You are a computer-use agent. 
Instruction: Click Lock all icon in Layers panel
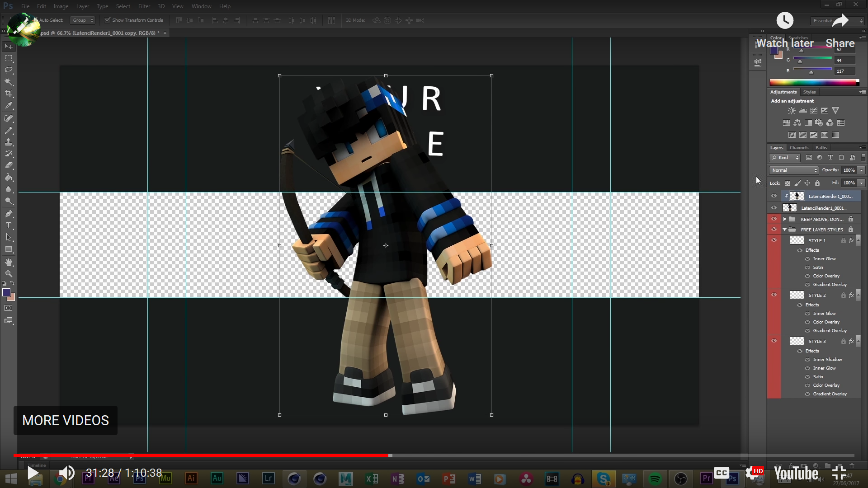[x=817, y=183]
